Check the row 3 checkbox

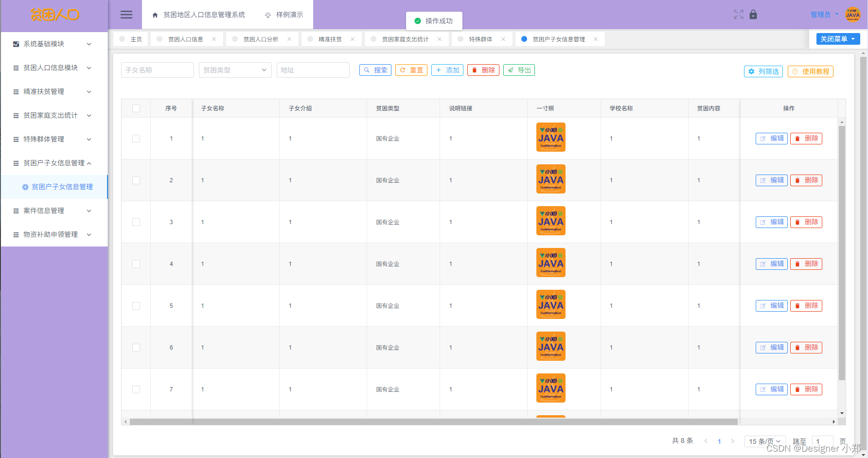[136, 222]
